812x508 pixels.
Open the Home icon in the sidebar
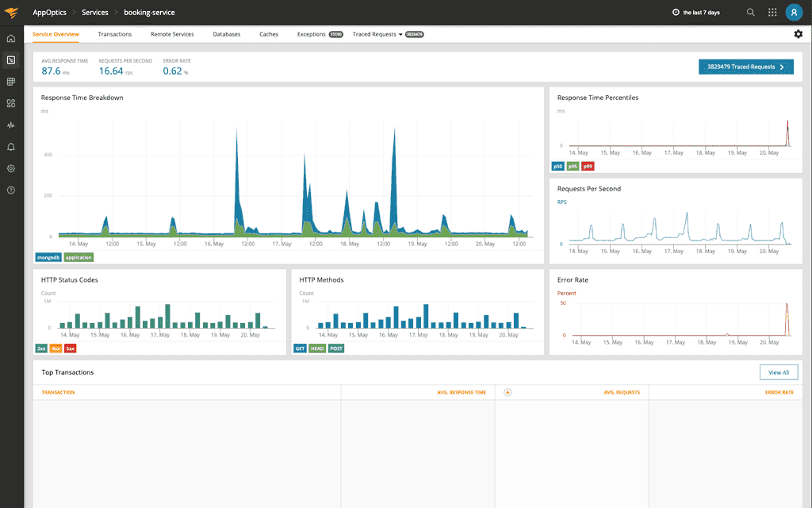coord(10,37)
